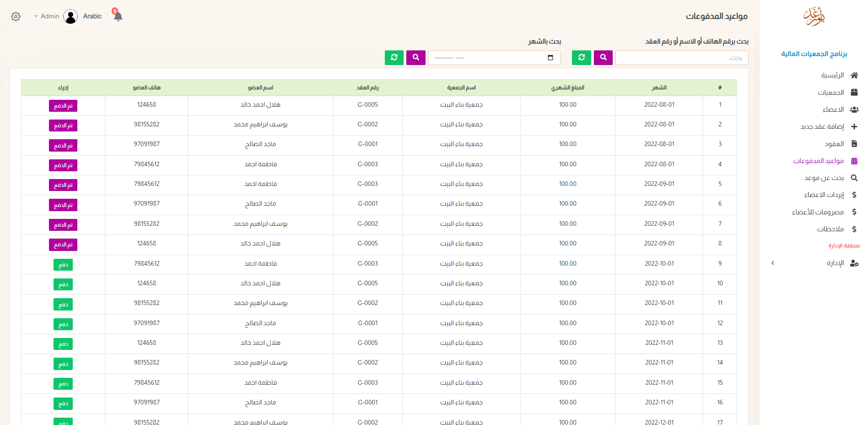868x425 pixels.
Task: Open بحث عن موعد sidebar item
Action: tap(824, 178)
